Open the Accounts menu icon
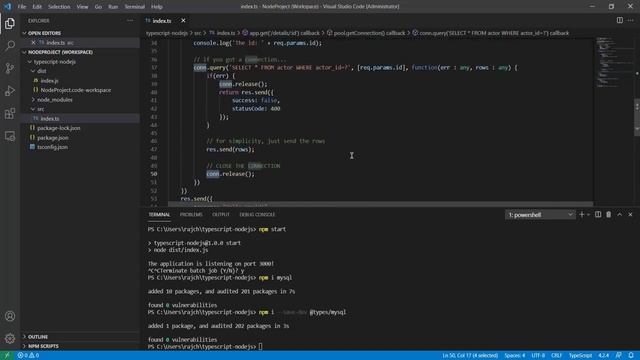This screenshot has height=360, width=640. click(10, 316)
